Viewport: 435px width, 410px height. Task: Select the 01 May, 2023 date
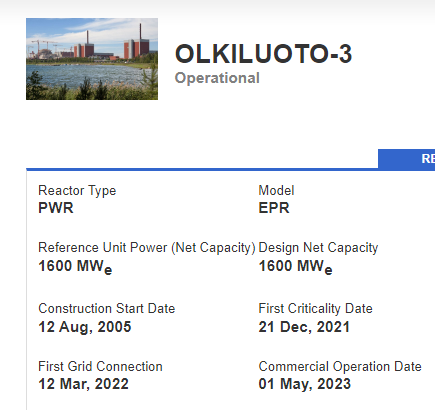[x=305, y=384]
